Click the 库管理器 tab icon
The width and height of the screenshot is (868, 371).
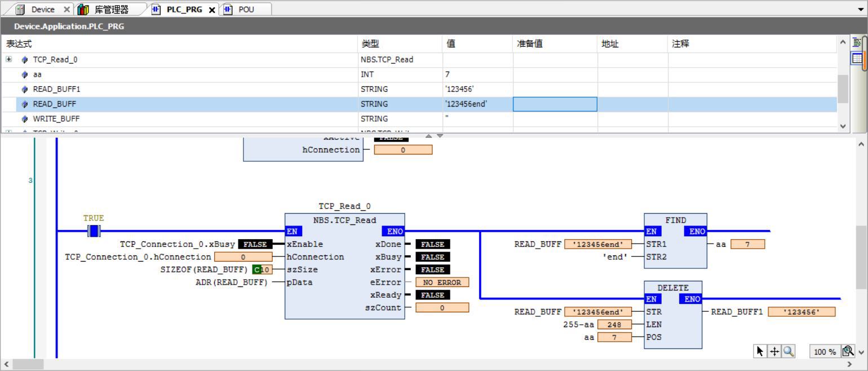(83, 10)
